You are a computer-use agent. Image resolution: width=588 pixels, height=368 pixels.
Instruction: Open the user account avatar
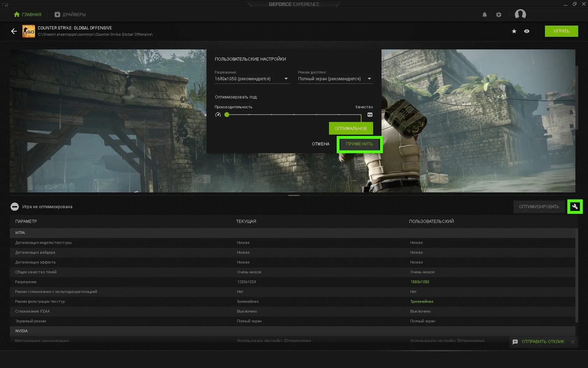pos(520,14)
